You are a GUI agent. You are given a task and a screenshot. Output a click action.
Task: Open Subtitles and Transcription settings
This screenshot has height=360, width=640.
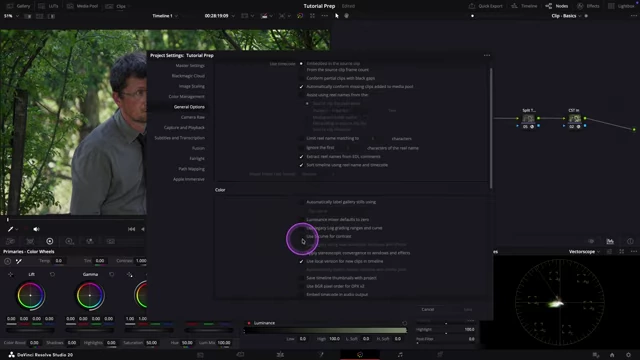click(x=180, y=138)
